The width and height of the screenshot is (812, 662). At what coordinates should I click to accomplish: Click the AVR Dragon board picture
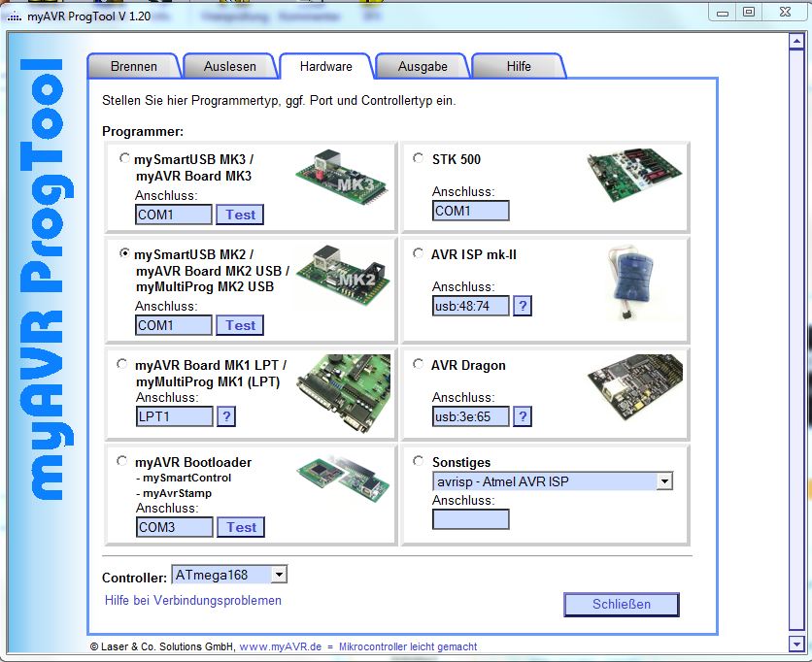point(635,387)
